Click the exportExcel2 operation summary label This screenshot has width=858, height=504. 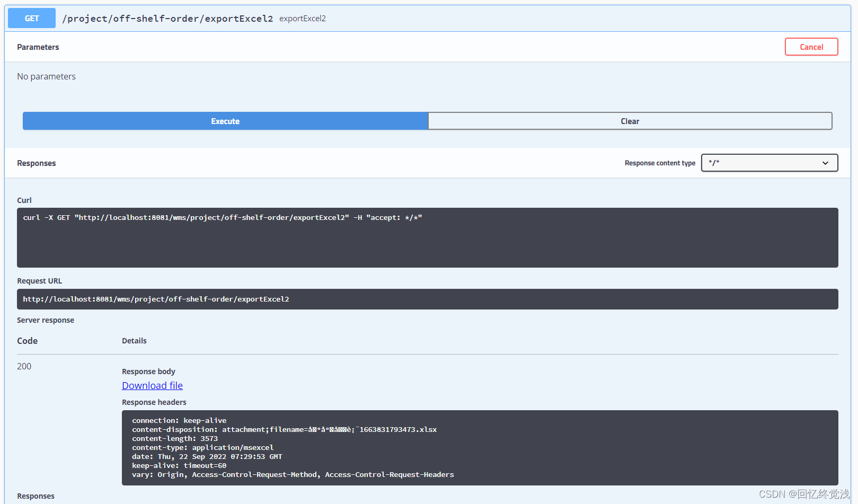pos(302,18)
